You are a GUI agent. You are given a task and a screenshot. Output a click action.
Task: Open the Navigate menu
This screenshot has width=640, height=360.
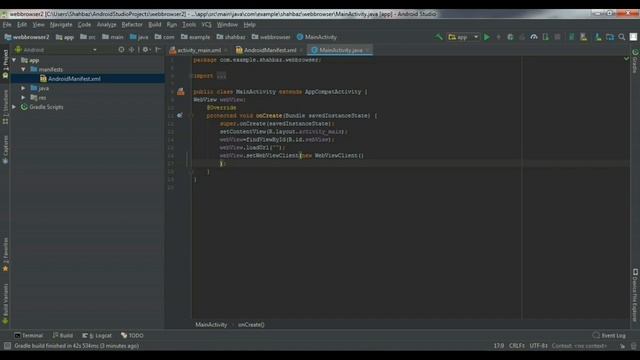point(61,24)
